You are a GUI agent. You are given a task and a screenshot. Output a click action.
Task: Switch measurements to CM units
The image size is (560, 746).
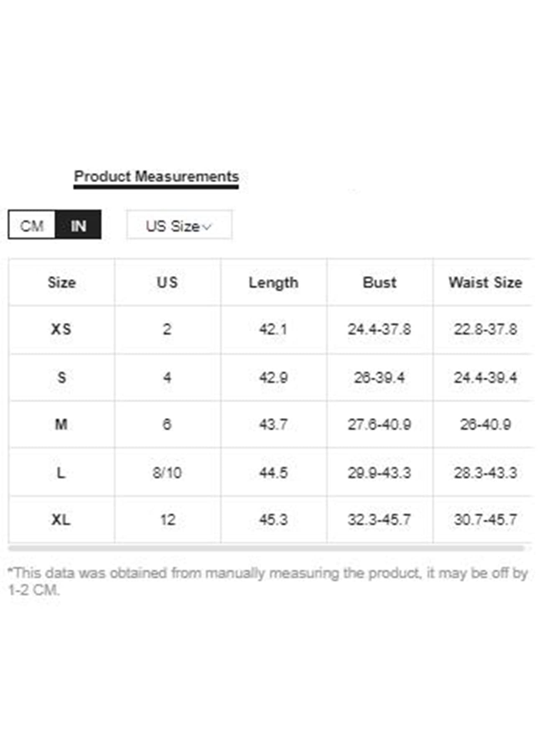(x=32, y=226)
